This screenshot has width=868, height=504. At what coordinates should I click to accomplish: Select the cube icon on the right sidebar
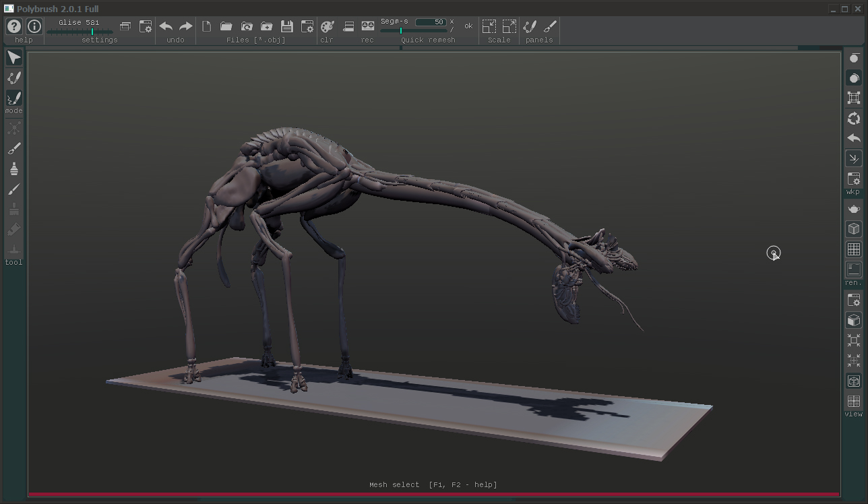(853, 228)
